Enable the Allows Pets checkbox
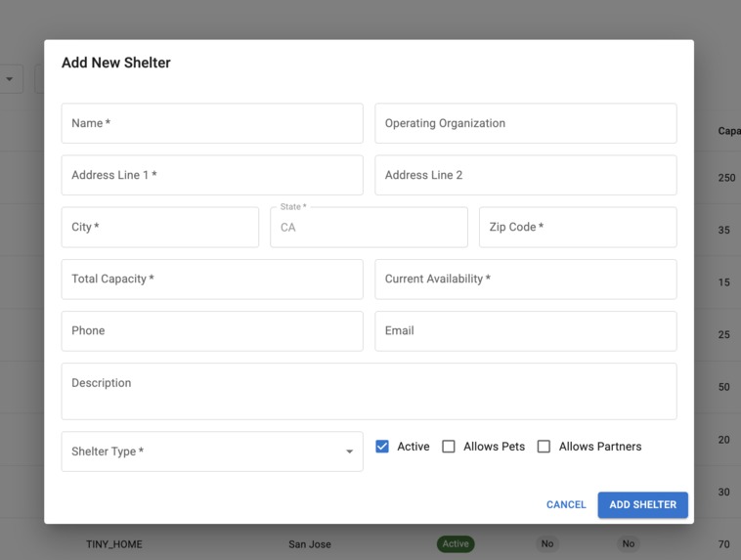This screenshot has width=741, height=560. pos(449,447)
